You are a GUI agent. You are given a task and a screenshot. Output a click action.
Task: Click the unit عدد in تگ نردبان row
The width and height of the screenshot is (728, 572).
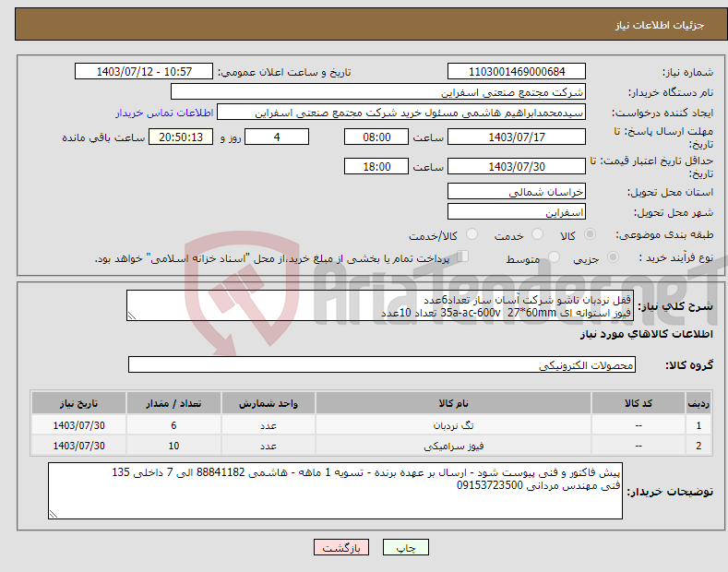pos(269,425)
